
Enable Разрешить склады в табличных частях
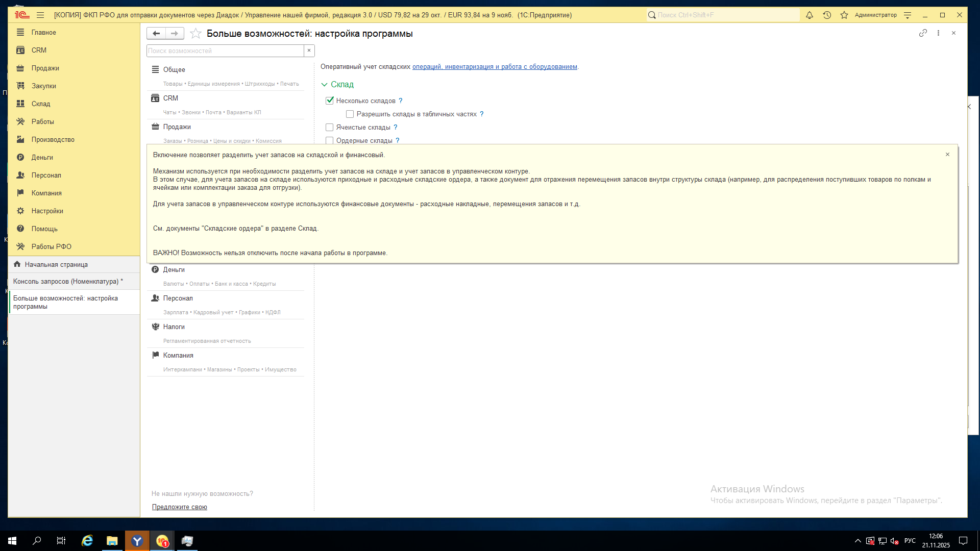[x=350, y=114]
